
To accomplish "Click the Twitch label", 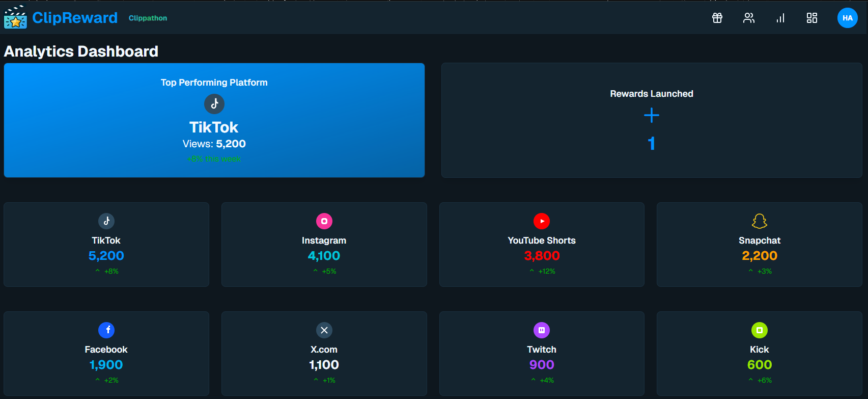I will click(x=542, y=350).
